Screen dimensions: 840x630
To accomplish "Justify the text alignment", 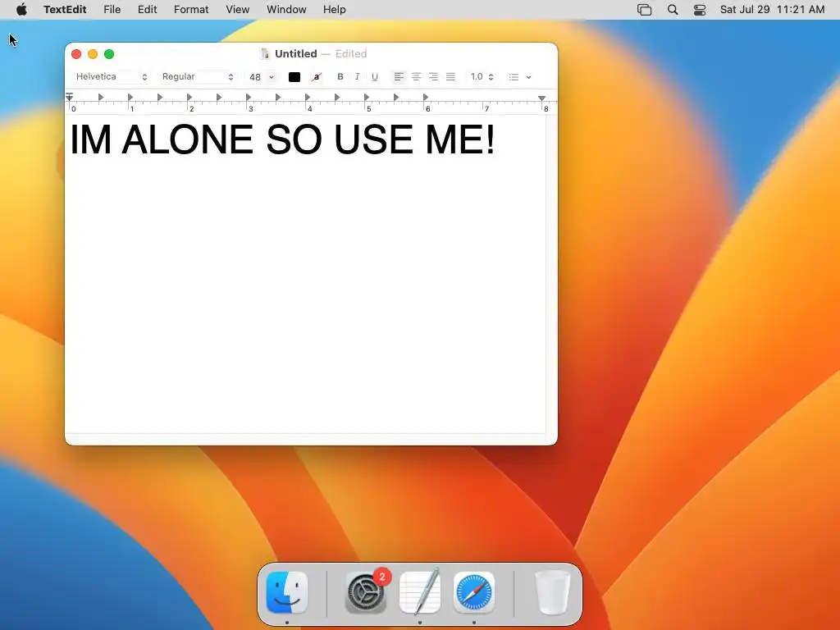I will (x=450, y=76).
